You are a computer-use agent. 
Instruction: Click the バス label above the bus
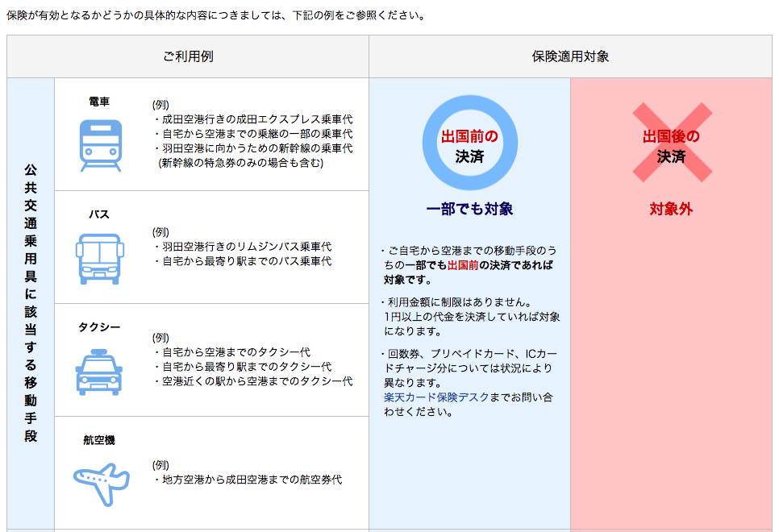tap(99, 214)
